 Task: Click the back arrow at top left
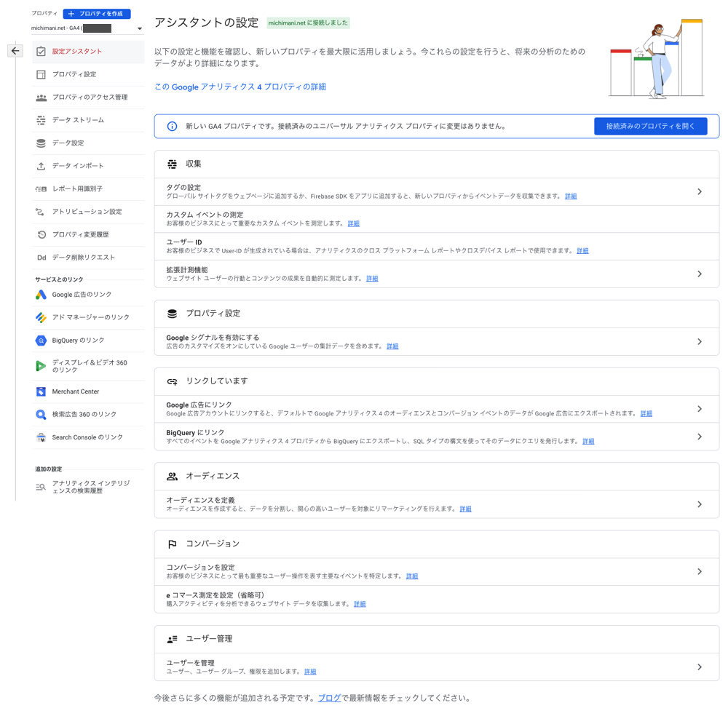tap(15, 49)
